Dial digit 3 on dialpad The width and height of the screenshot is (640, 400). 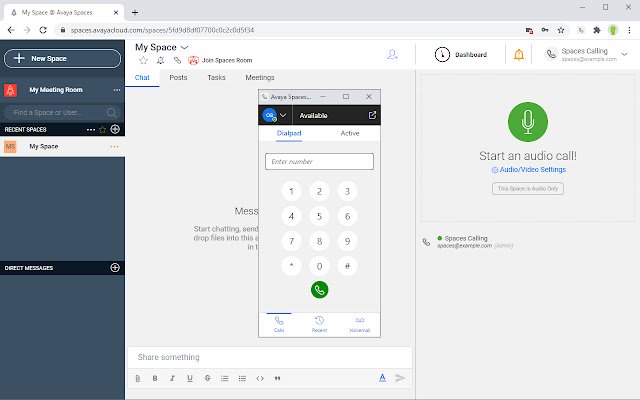pos(347,191)
